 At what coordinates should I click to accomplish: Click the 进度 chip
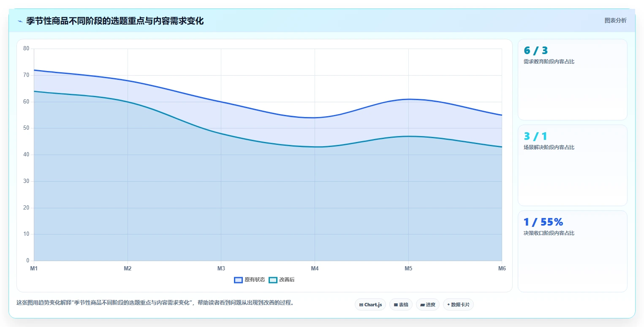tap(428, 305)
